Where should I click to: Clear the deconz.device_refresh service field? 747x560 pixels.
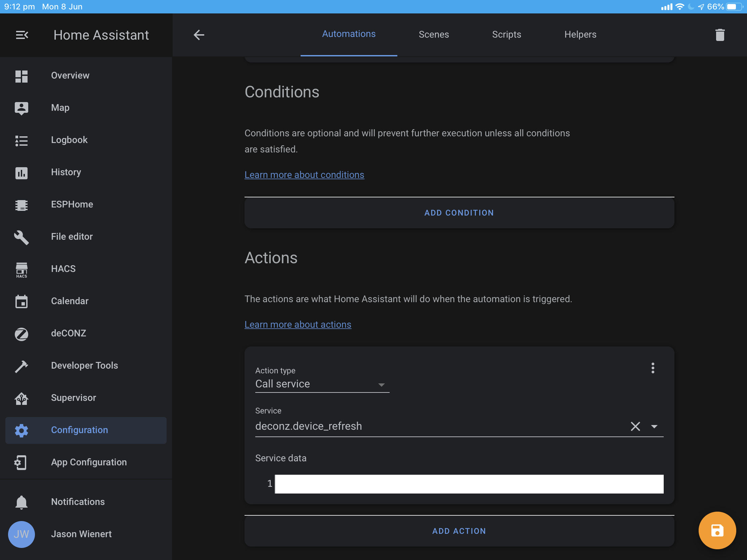click(x=635, y=426)
